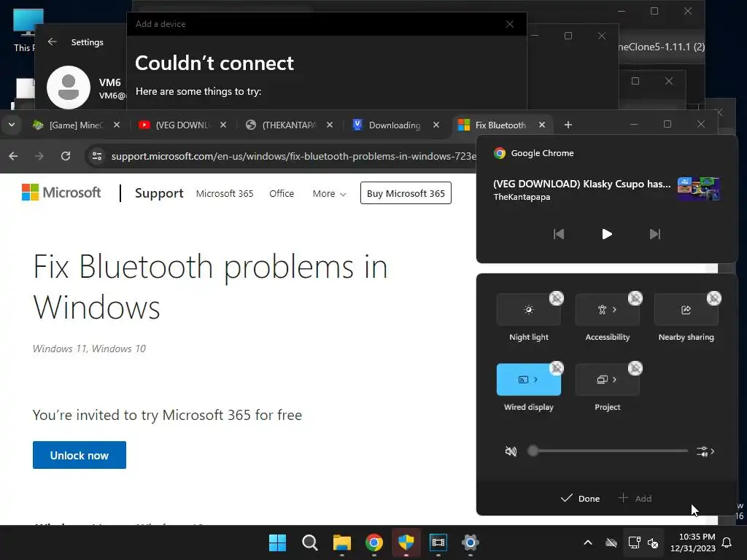747x560 pixels.
Task: Open the Office nav link
Action: [x=282, y=193]
